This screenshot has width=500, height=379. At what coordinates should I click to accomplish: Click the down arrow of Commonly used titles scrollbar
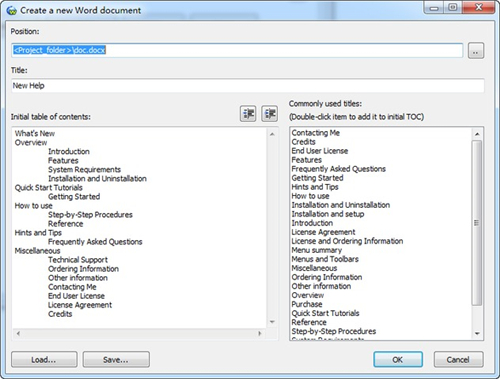[x=477, y=333]
